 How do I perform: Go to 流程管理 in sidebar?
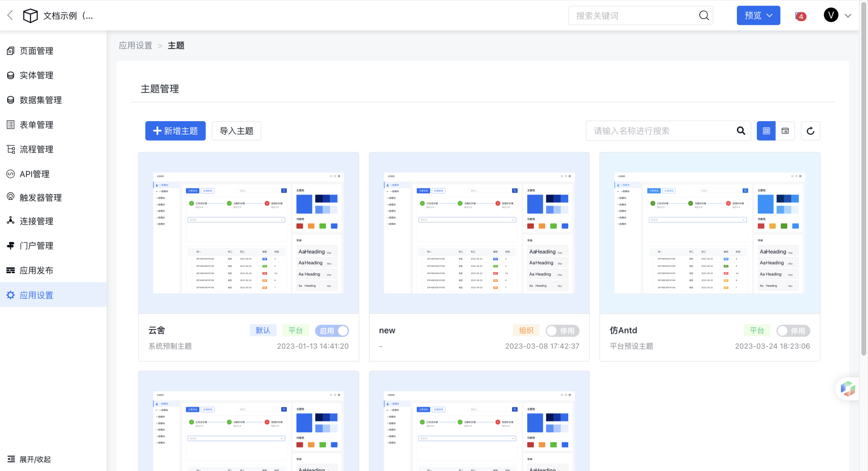click(36, 150)
